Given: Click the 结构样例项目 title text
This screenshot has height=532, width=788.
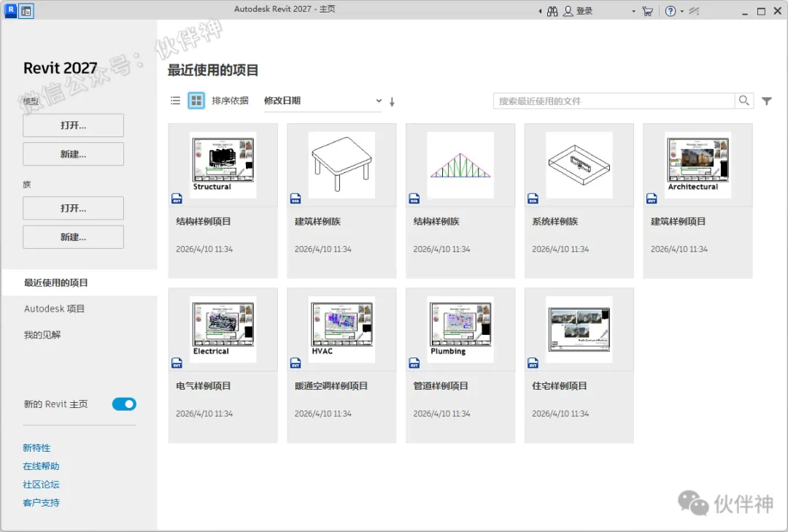Looking at the screenshot, I should [203, 221].
